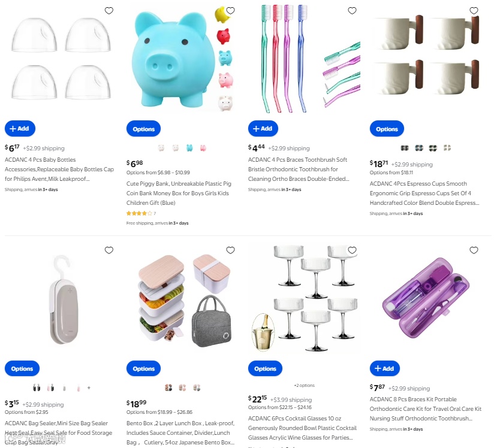Add espresso cups to favorites via heart
The width and height of the screenshot is (497, 448).
click(x=474, y=11)
